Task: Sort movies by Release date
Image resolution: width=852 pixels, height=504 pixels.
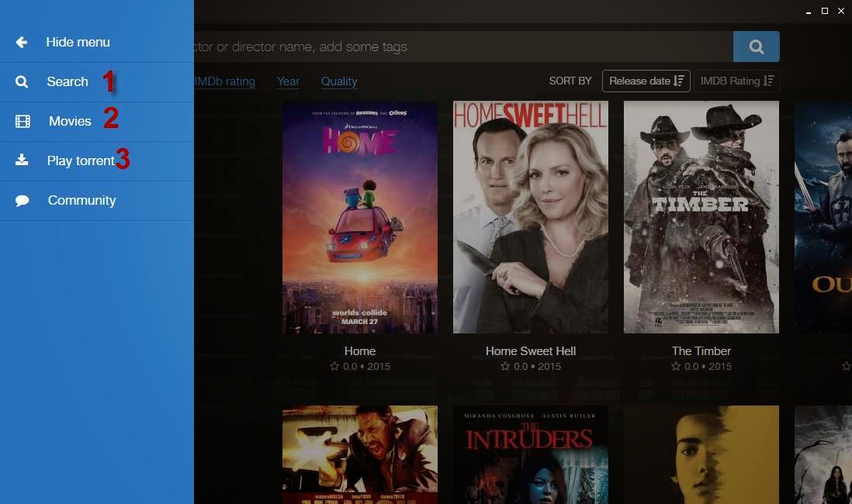Action: pyautogui.click(x=646, y=81)
